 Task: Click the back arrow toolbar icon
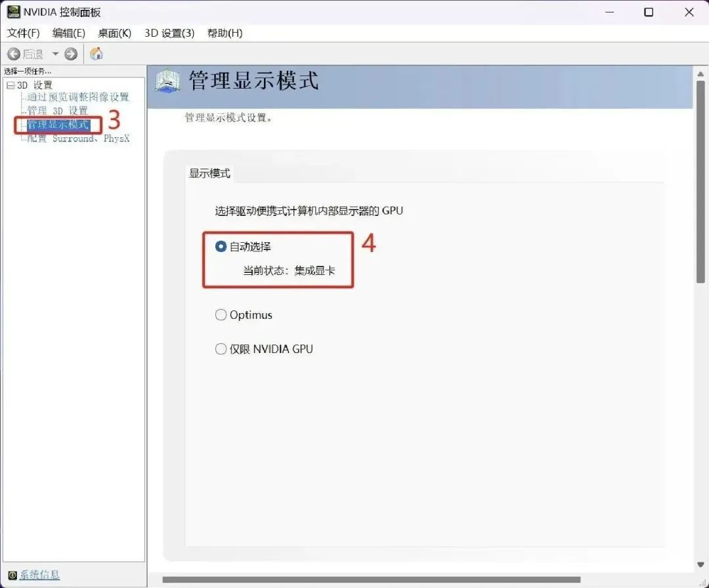(x=14, y=54)
